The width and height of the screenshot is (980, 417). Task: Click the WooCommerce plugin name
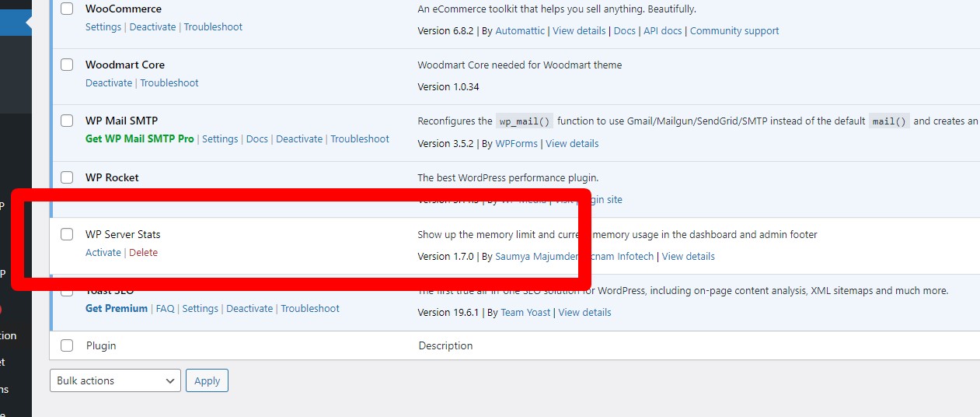(x=124, y=9)
